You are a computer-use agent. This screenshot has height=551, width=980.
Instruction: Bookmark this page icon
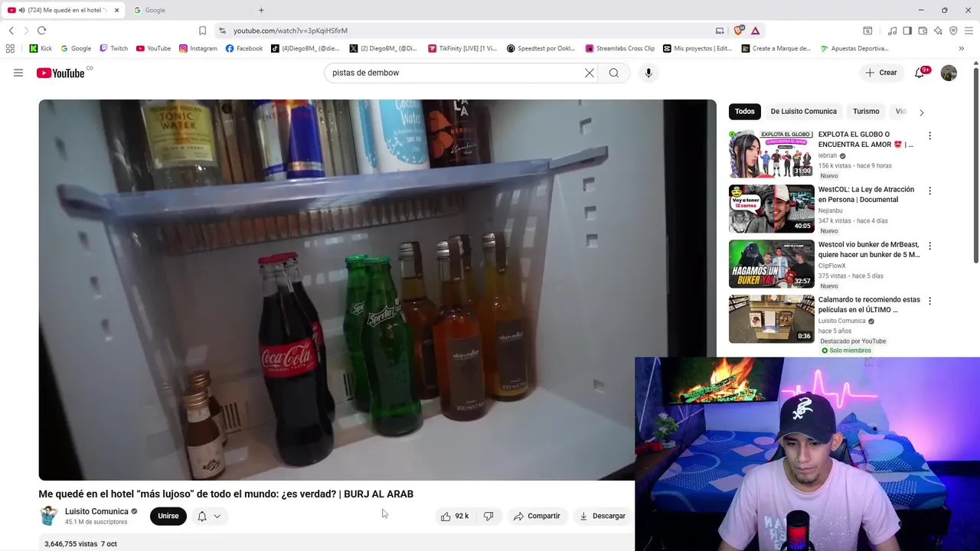click(x=202, y=31)
